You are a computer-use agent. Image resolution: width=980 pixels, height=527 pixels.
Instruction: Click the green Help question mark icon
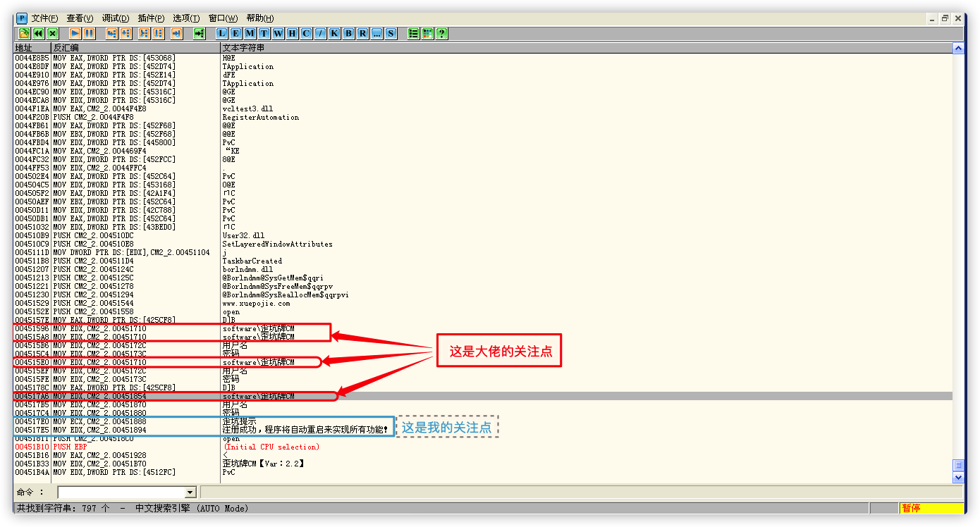pyautogui.click(x=441, y=33)
